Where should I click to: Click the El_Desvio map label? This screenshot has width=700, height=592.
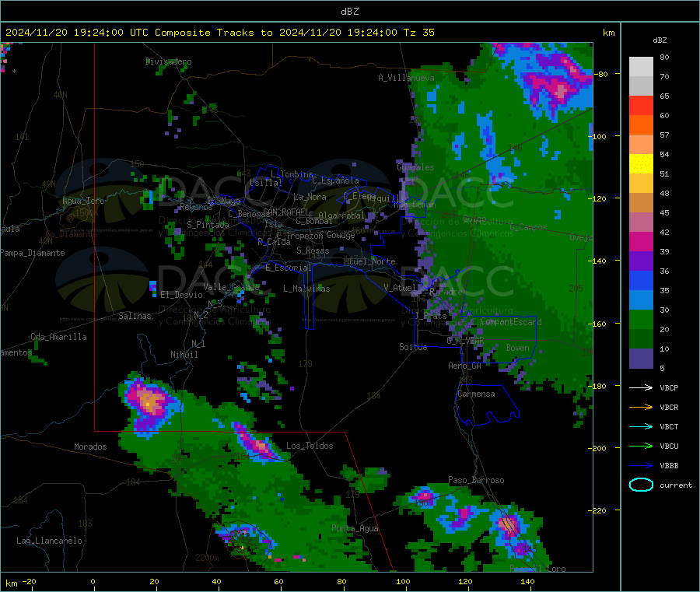(182, 295)
